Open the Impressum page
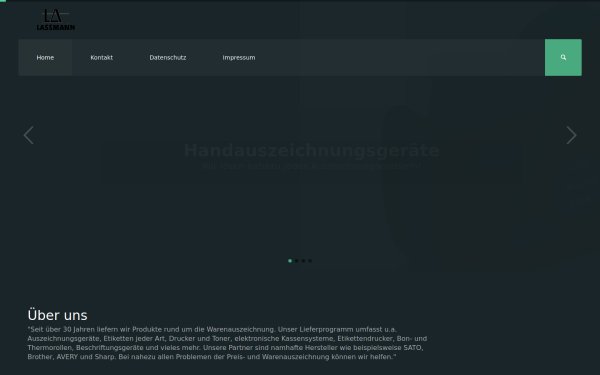The width and height of the screenshot is (600, 375). (x=239, y=57)
